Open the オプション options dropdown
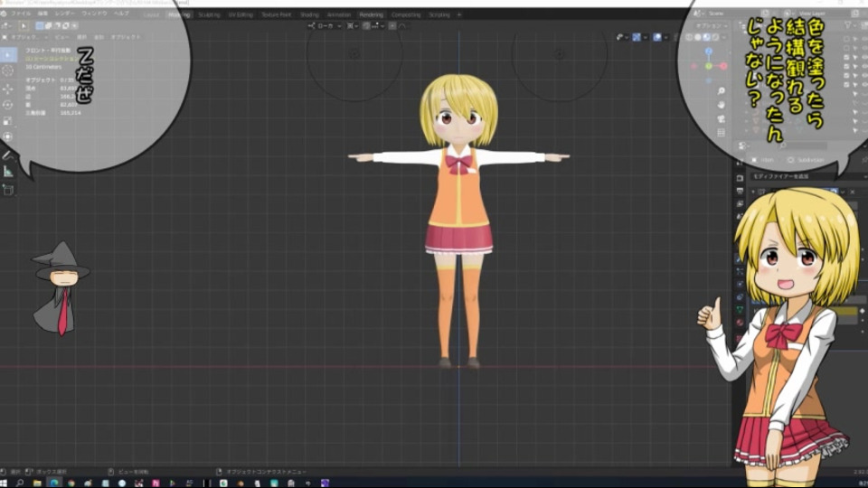This screenshot has width=868, height=488. 712,26
